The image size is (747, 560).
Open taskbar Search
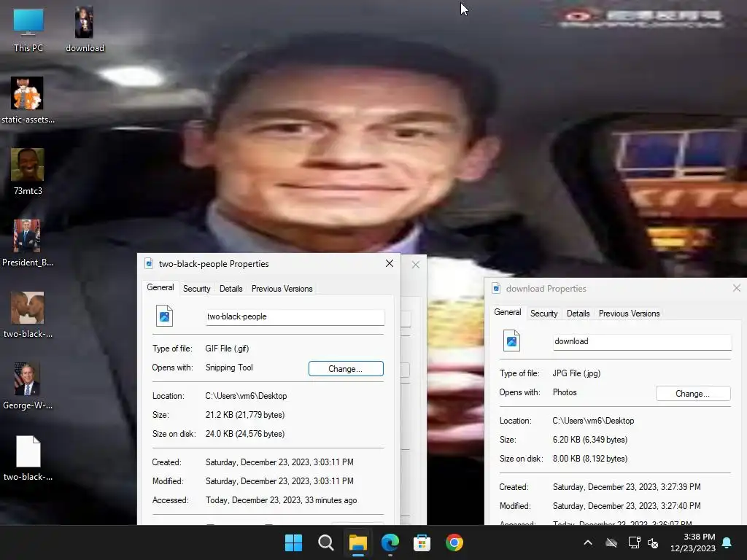click(326, 542)
